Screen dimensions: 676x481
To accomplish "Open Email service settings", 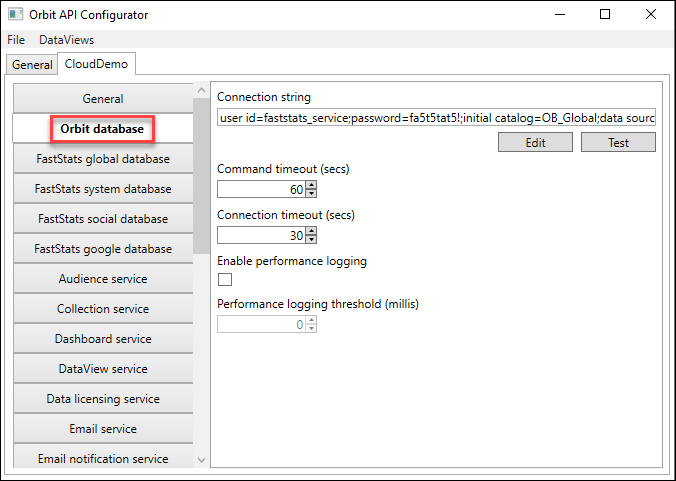I will 103,428.
